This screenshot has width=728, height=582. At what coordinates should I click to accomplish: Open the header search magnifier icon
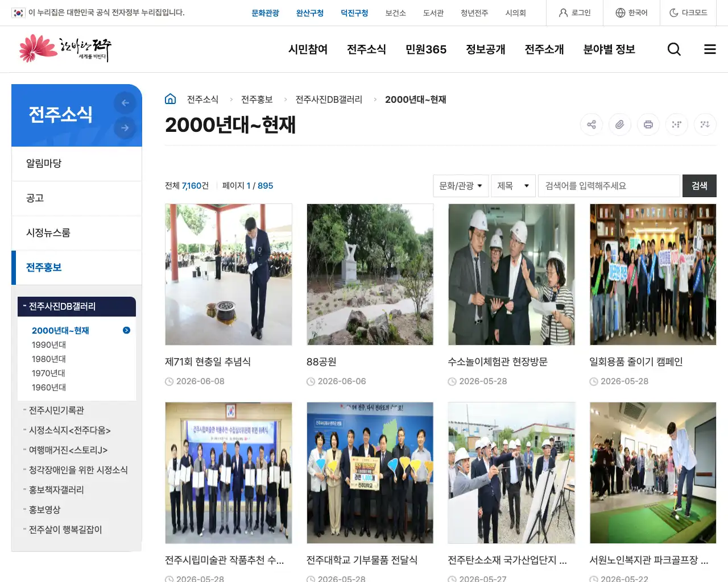[x=674, y=49]
